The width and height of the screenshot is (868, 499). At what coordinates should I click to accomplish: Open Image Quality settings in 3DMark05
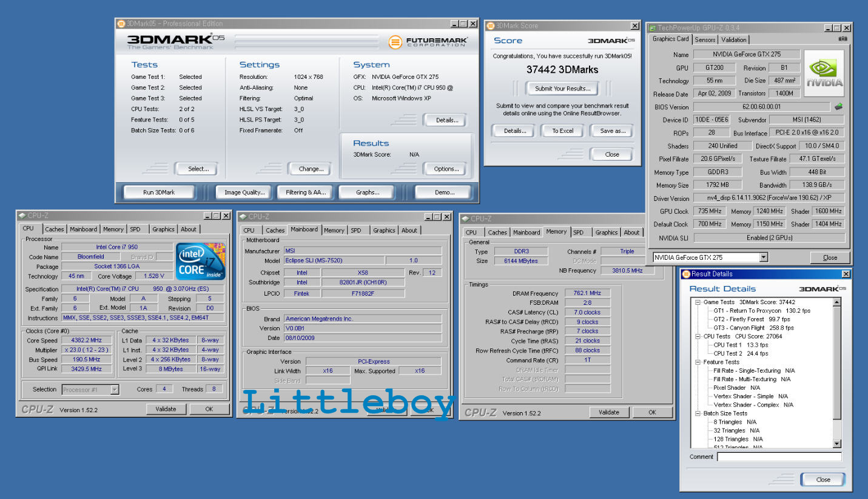pyautogui.click(x=244, y=192)
